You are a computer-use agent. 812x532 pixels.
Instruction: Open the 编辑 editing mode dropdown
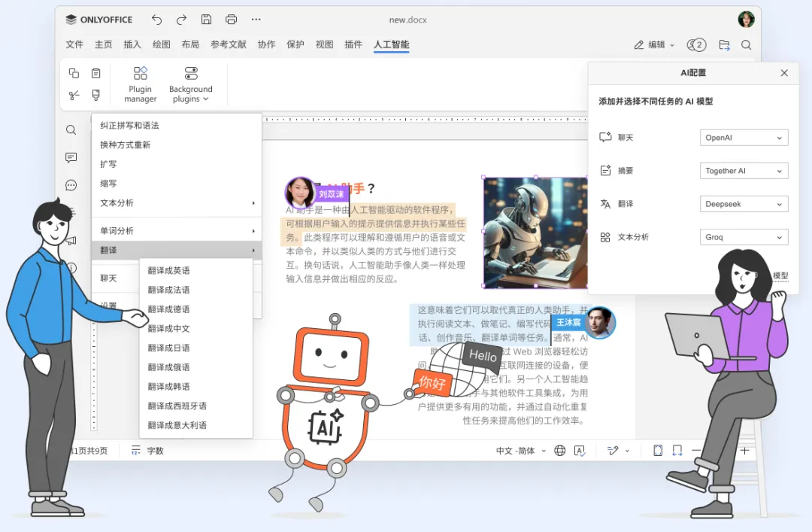655,45
